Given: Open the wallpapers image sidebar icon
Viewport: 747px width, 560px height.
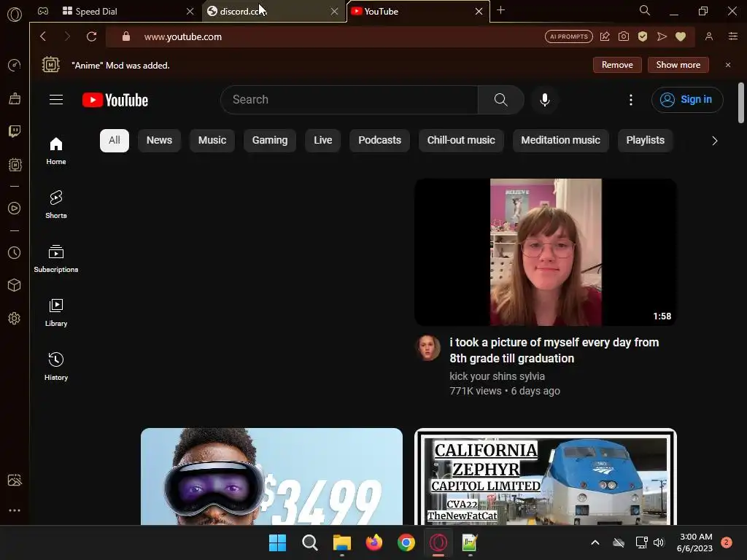Looking at the screenshot, I should pyautogui.click(x=15, y=480).
